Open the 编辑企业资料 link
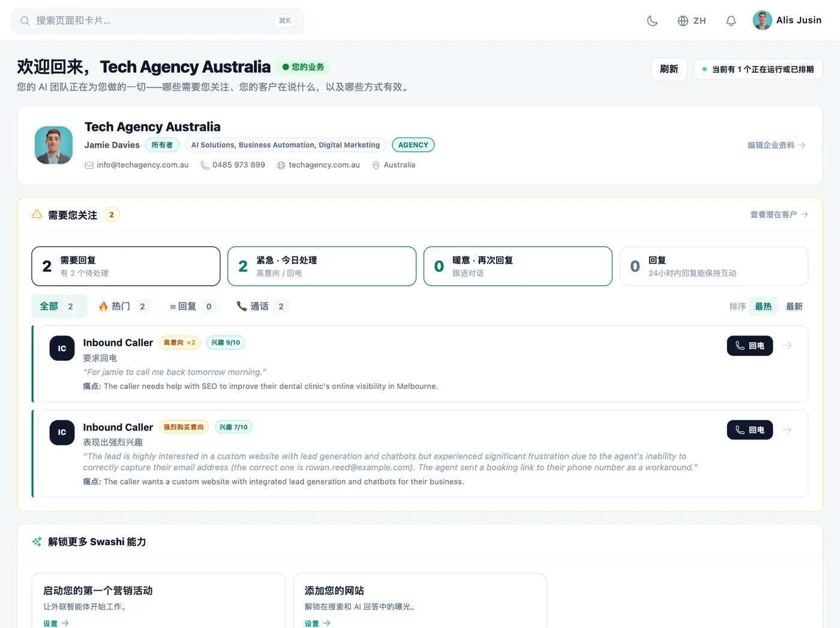 tap(776, 145)
